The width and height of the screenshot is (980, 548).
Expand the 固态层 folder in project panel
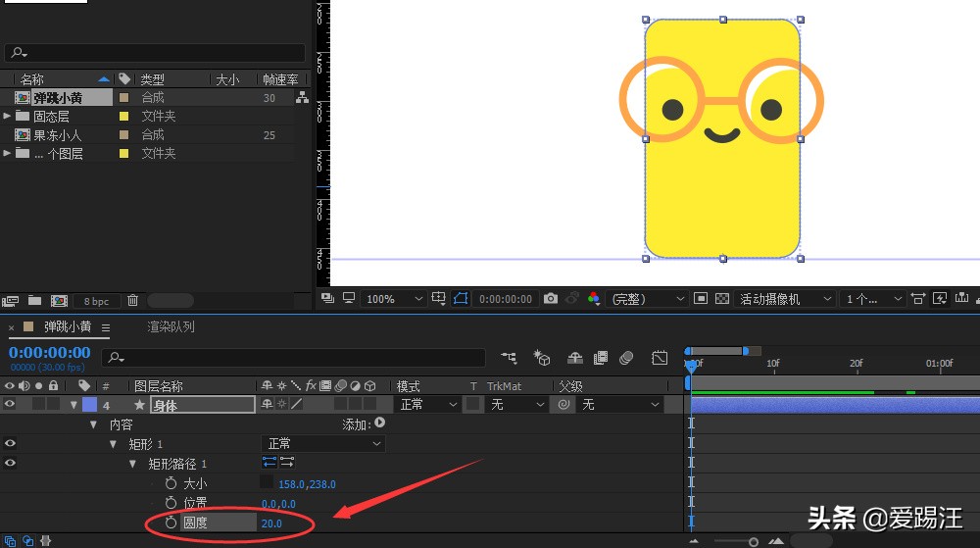pos(7,116)
